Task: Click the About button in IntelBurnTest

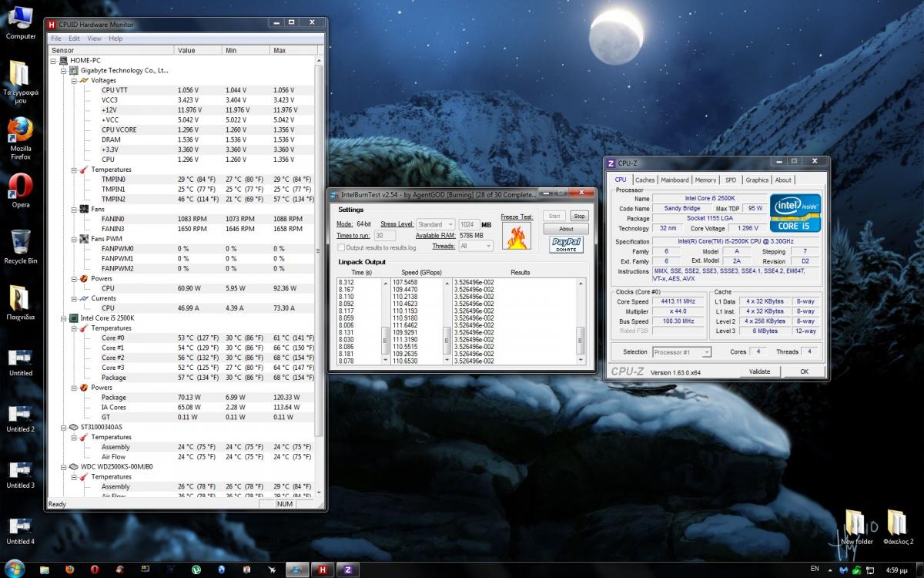Action: (x=567, y=229)
